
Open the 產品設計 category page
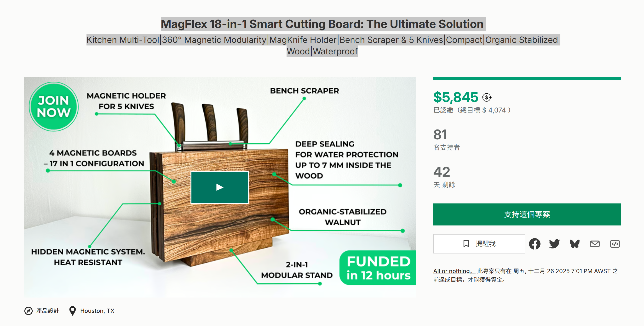(x=47, y=311)
